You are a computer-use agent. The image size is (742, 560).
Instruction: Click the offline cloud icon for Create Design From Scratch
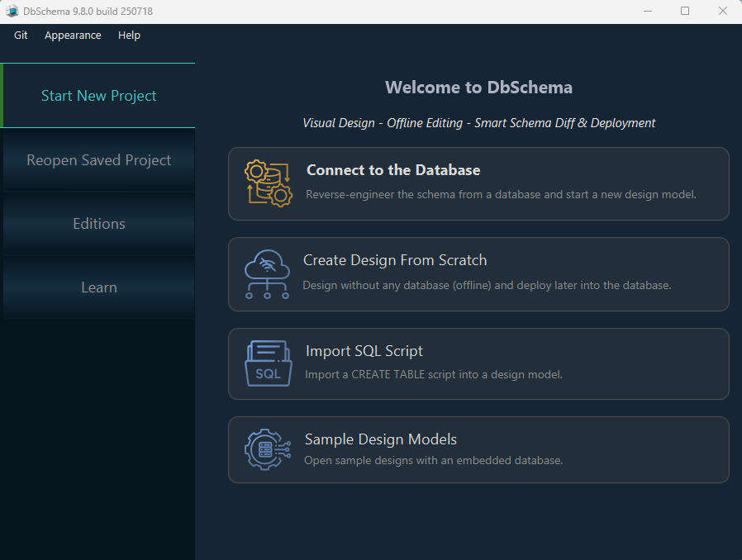[268, 274]
